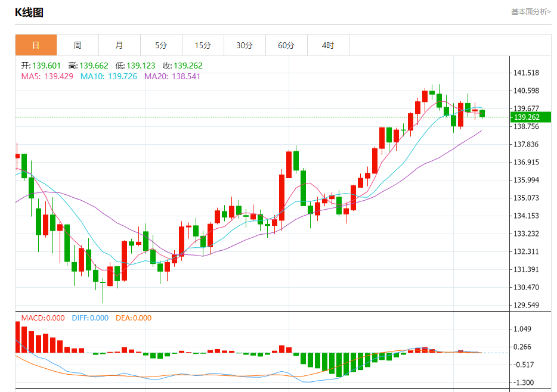Click the 137.836 price axis label

[x=527, y=144]
